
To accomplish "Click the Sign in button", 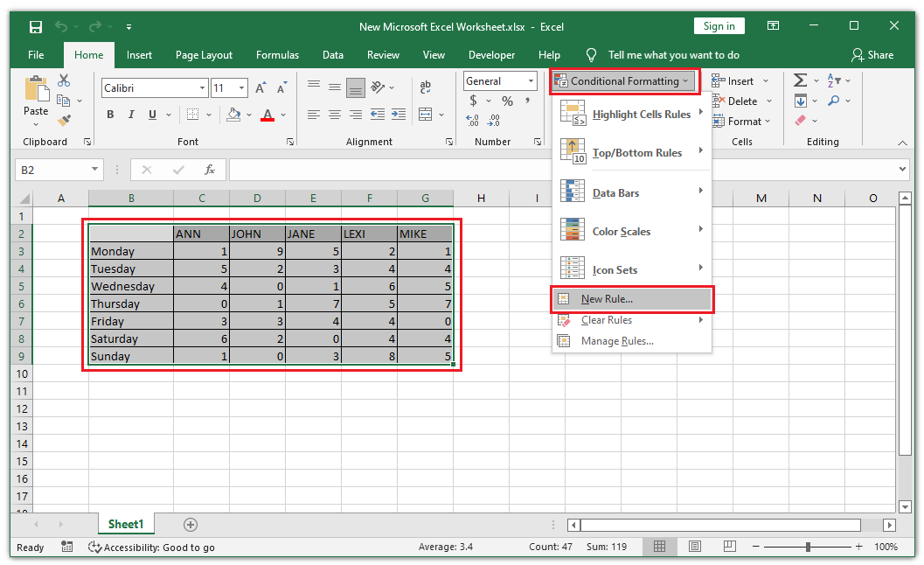I will tap(719, 25).
